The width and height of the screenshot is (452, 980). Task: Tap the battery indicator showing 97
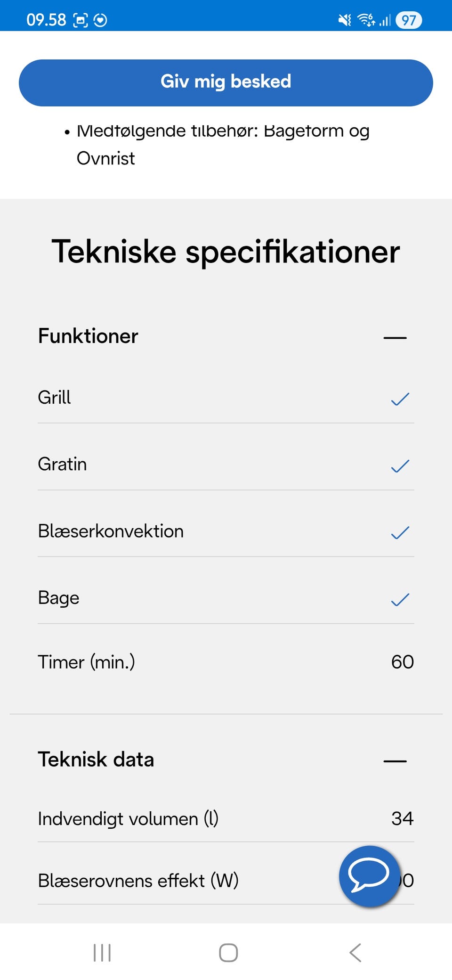pyautogui.click(x=409, y=20)
